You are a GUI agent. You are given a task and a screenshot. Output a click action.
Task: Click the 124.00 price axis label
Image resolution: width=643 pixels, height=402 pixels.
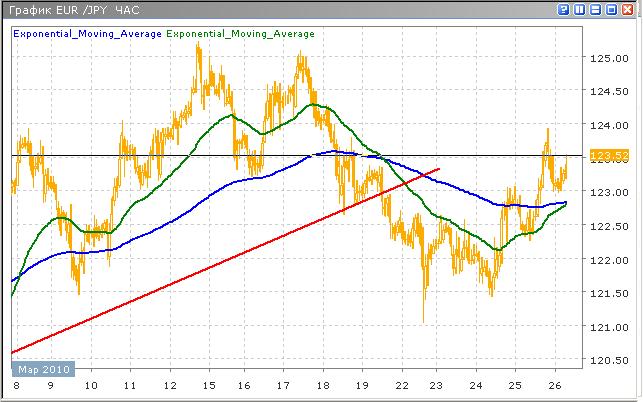coord(608,127)
